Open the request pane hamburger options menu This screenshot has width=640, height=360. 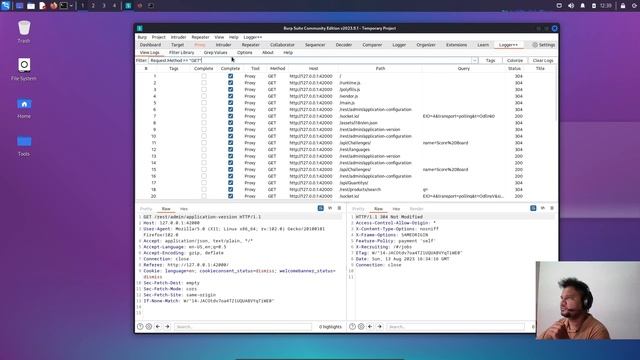point(339,208)
